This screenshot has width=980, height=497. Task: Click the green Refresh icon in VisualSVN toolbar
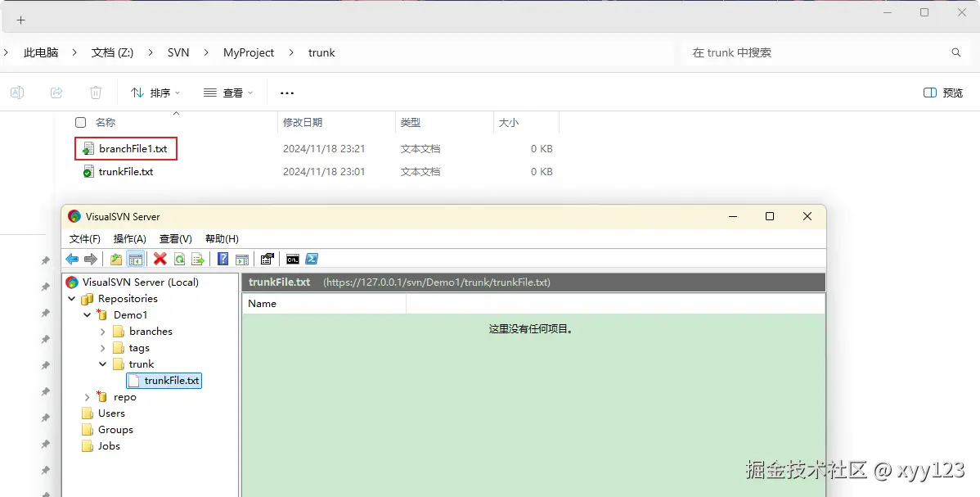point(179,259)
